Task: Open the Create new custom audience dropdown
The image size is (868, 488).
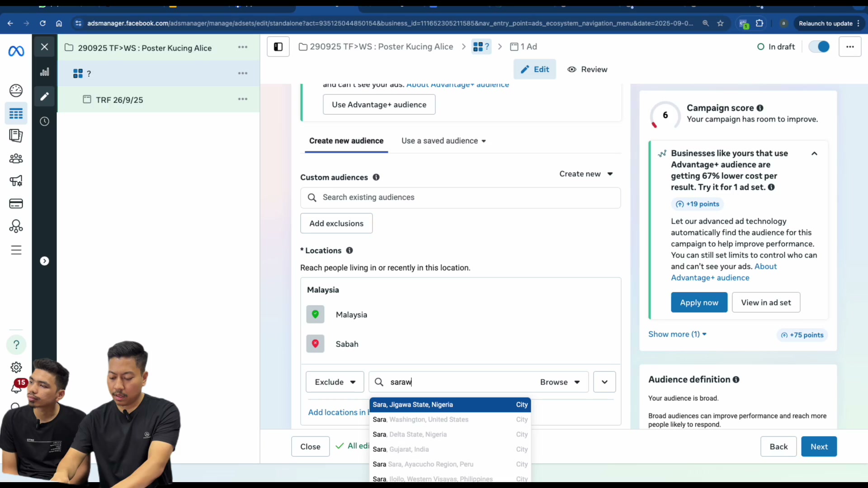Action: click(x=586, y=174)
